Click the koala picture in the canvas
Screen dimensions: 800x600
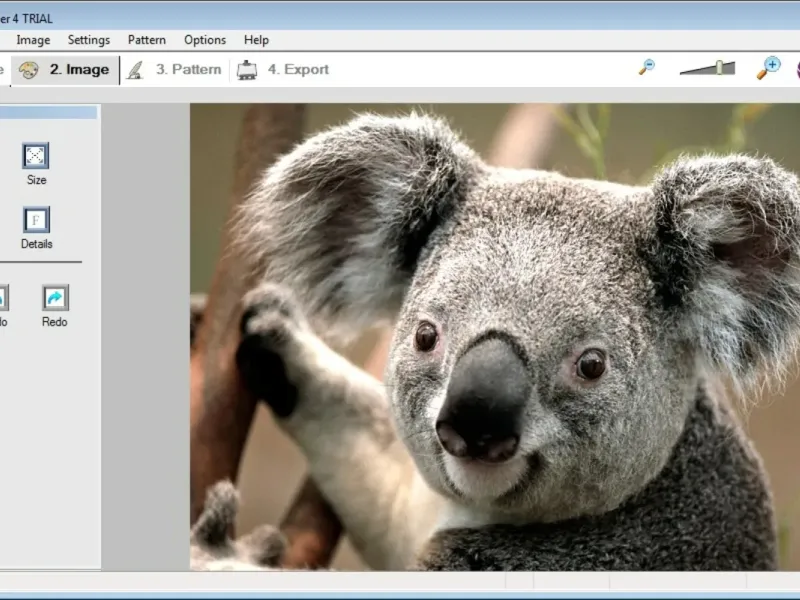tap(495, 337)
